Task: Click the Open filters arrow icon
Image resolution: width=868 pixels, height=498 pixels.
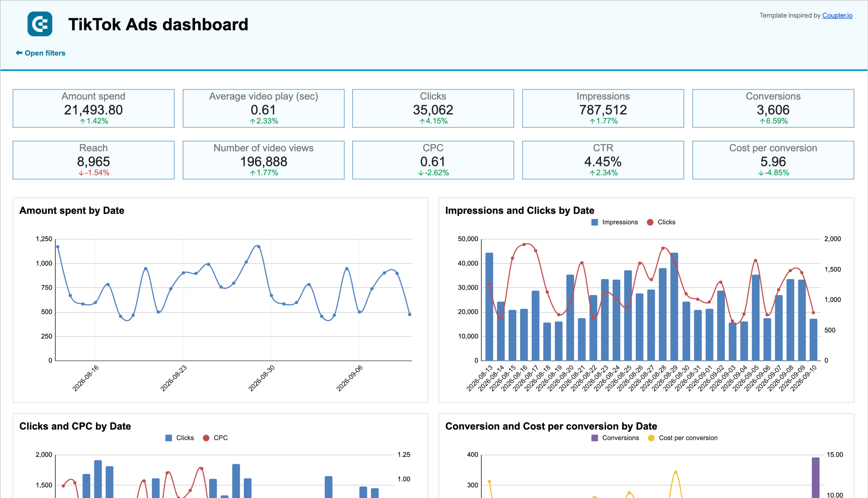Action: [x=19, y=53]
